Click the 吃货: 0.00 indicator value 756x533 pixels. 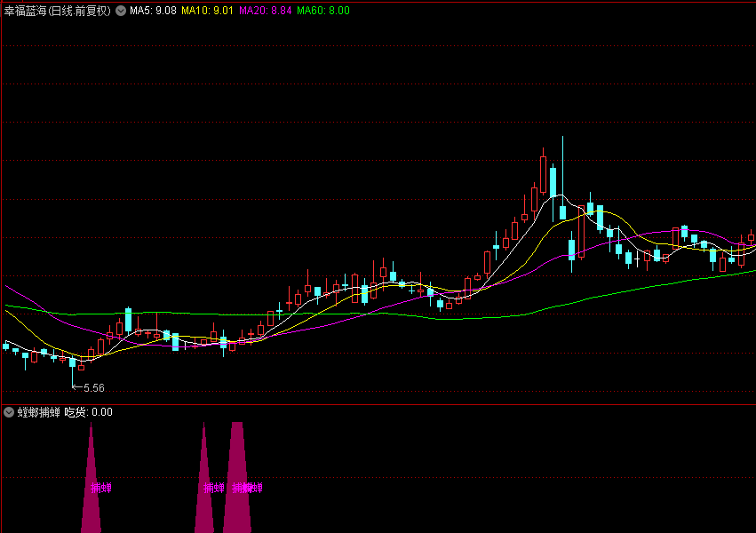click(x=88, y=412)
